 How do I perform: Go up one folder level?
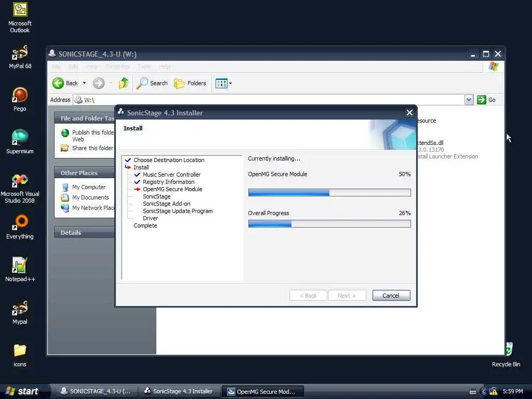tap(123, 83)
